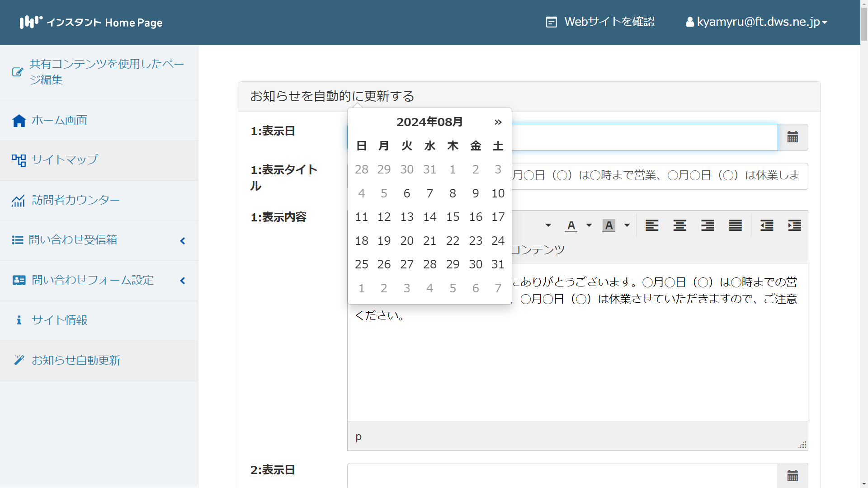Click calendar icon beside 1:表示日 field
This screenshot has height=488, width=868.
(793, 137)
